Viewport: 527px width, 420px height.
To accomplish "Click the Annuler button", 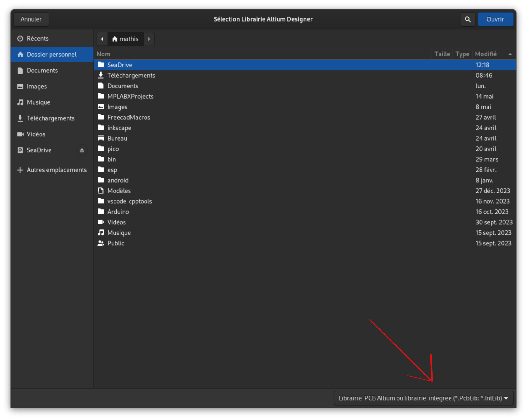I will pyautogui.click(x=31, y=19).
